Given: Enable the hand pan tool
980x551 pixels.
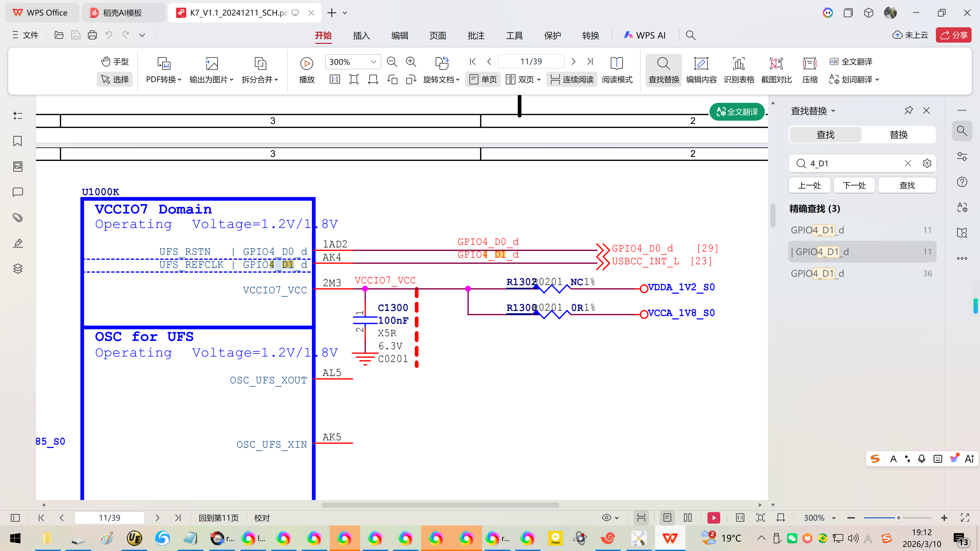Looking at the screenshot, I should click(x=115, y=61).
